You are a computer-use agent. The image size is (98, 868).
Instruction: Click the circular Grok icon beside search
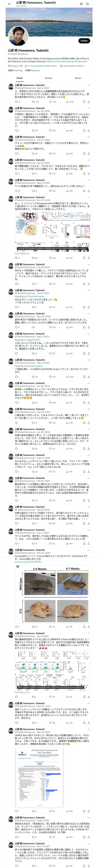(81, 4)
